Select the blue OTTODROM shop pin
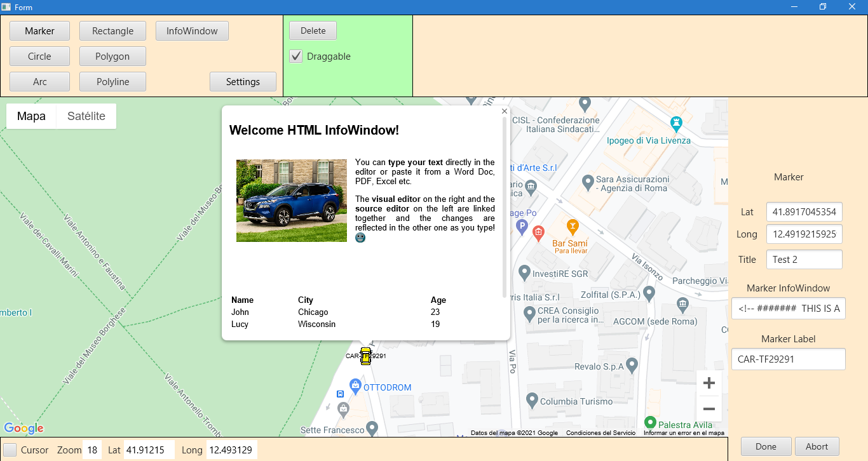868x461 pixels. coord(355,385)
